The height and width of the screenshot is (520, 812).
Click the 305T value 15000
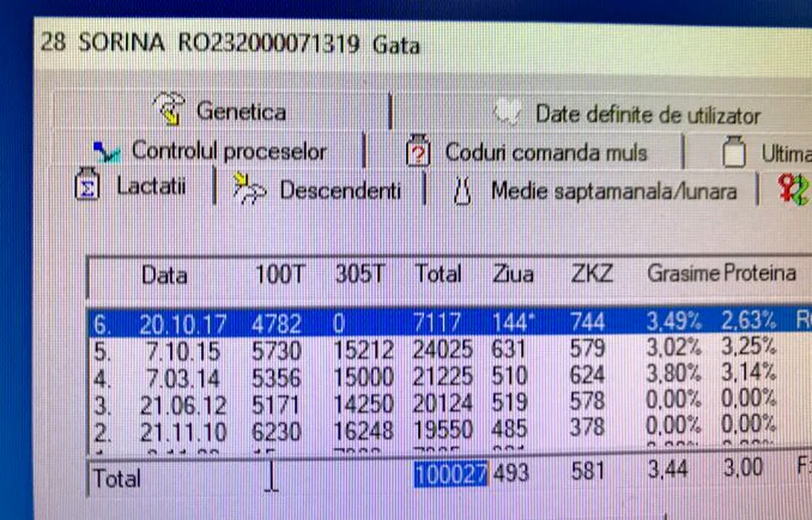364,377
